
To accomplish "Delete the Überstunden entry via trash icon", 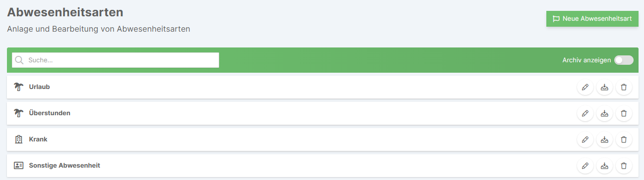I will [x=624, y=113].
